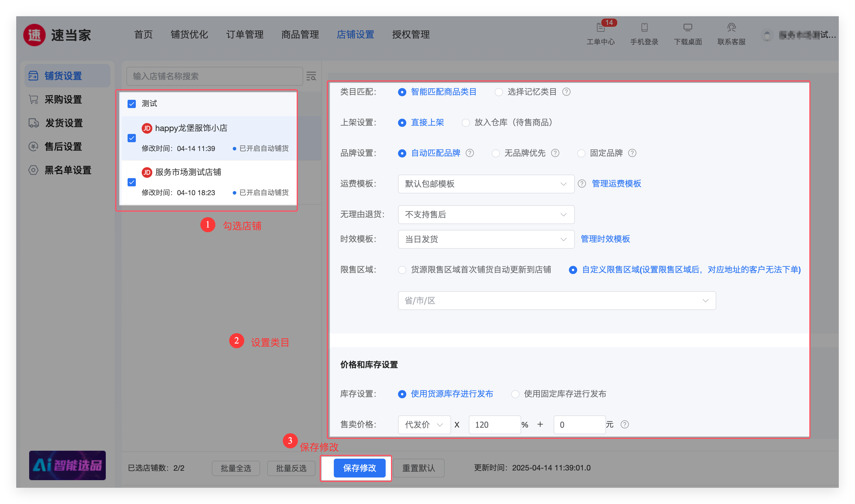Open the 管理时效模板 link
The image size is (855, 504).
click(x=605, y=239)
